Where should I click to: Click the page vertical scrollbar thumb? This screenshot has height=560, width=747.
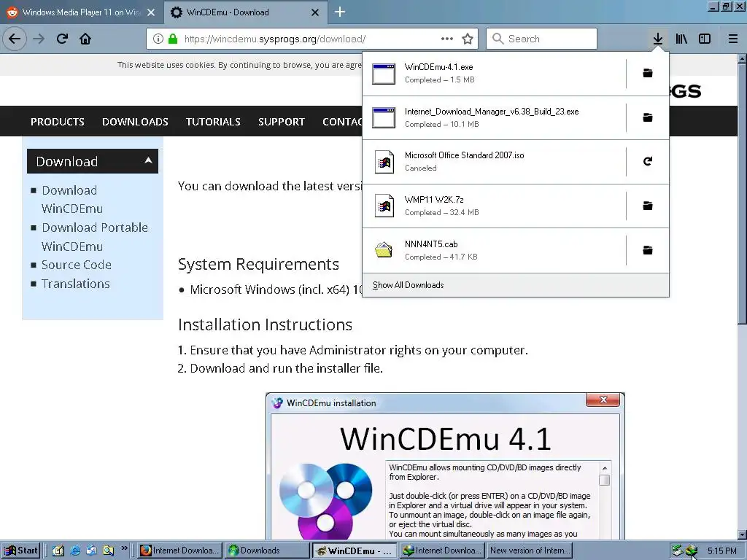click(x=742, y=192)
